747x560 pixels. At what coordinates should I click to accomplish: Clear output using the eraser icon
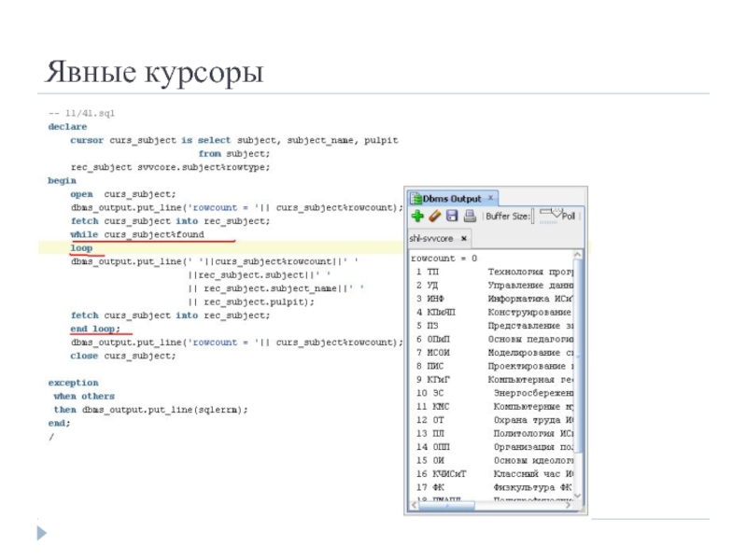pyautogui.click(x=434, y=217)
